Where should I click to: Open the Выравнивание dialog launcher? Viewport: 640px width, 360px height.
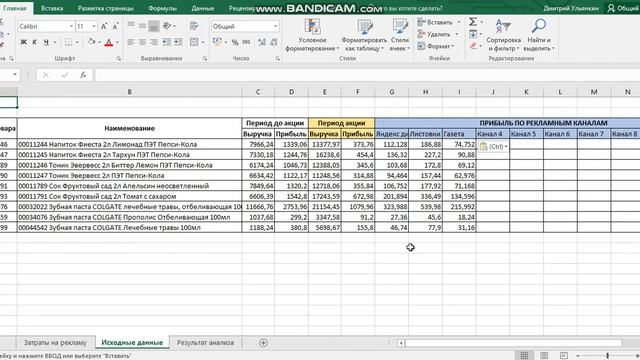[x=205, y=59]
